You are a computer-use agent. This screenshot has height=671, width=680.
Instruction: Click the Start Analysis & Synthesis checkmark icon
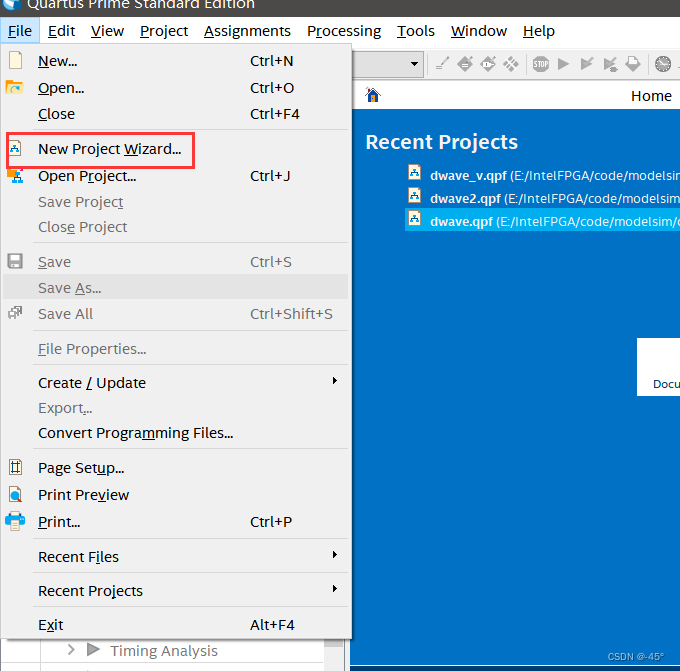pos(586,64)
